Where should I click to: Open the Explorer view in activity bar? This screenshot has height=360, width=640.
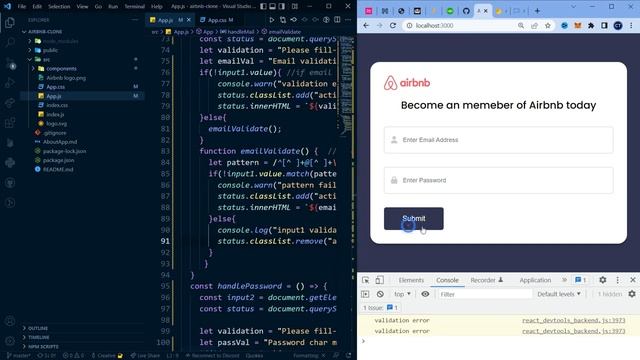tap(10, 22)
